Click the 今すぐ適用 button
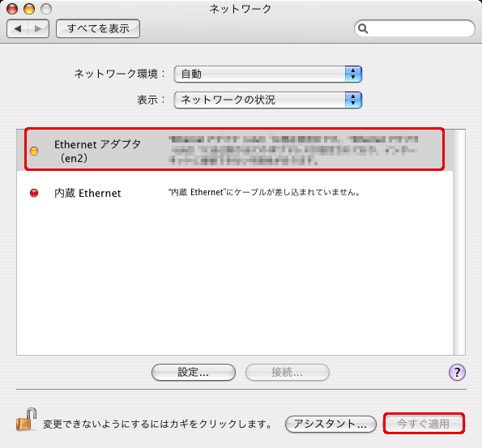Screen dimensions: 482x448 coord(424,424)
